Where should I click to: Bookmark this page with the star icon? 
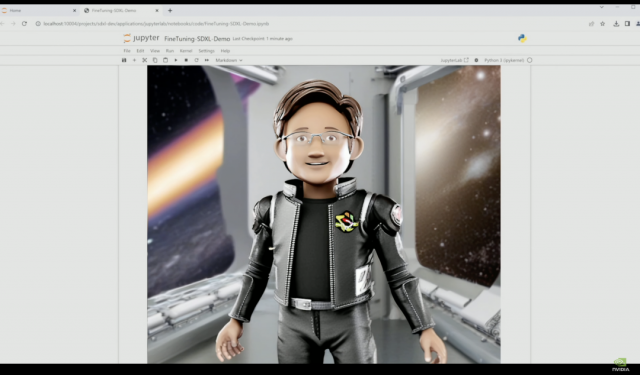(x=602, y=24)
